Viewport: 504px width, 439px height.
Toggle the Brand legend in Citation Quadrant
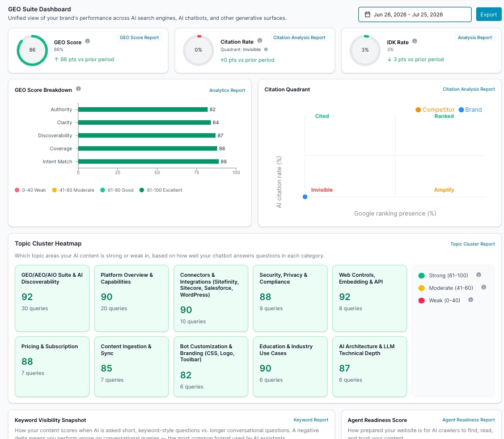point(470,109)
